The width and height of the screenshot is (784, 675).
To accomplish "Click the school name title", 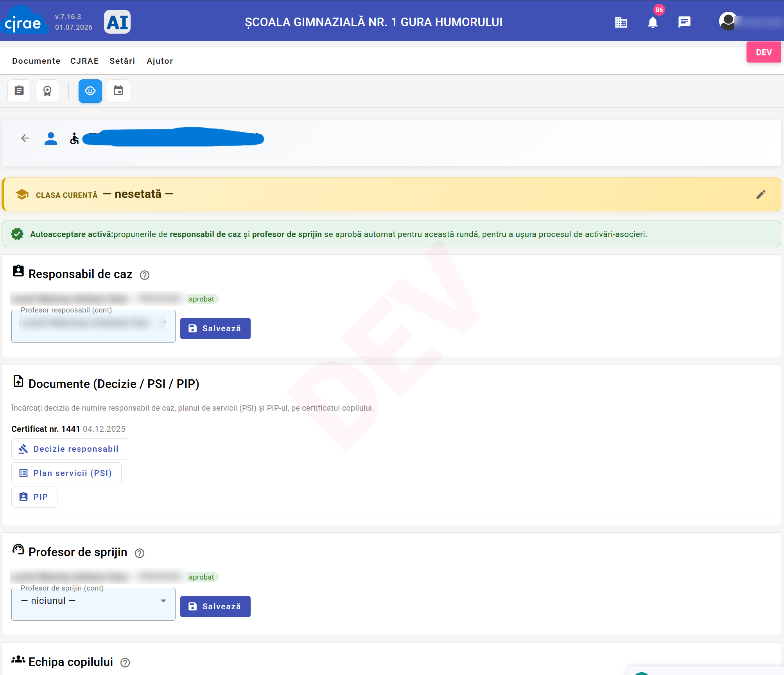I will 374,22.
